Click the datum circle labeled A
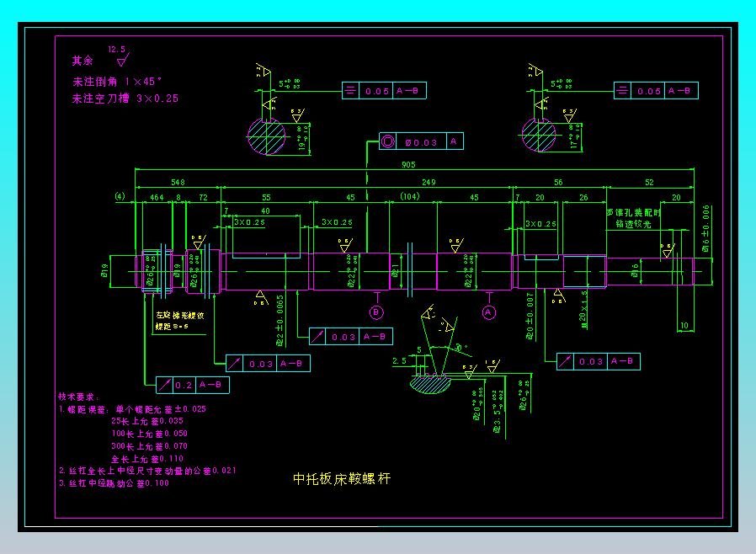756x554 pixels. (489, 312)
